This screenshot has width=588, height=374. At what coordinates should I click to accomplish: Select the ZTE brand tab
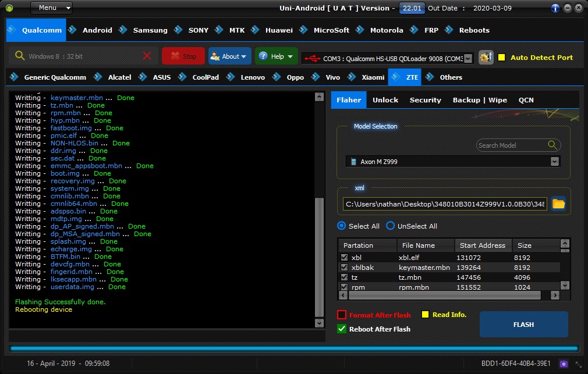click(x=405, y=77)
